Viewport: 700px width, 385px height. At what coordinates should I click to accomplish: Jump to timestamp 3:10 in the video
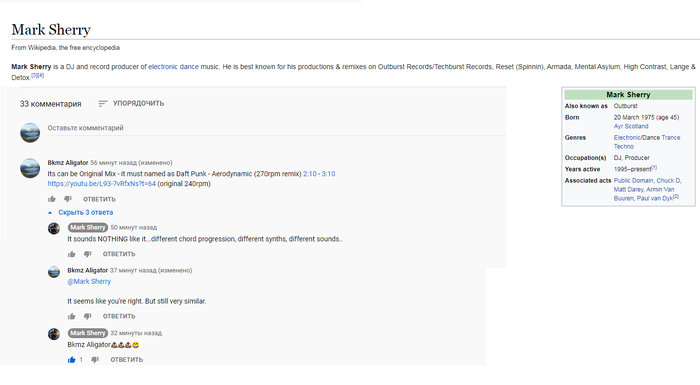[x=328, y=174]
